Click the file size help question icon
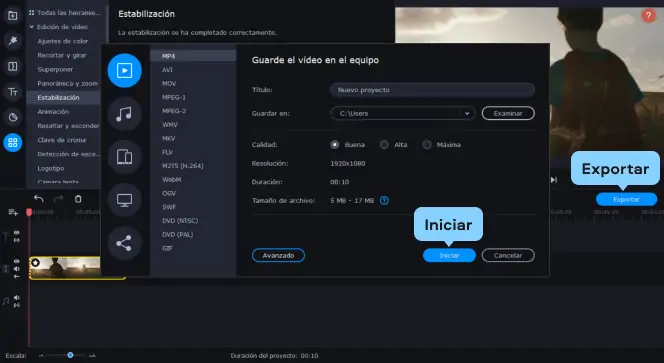Screen dimensions: 664x363 pyautogui.click(x=384, y=201)
